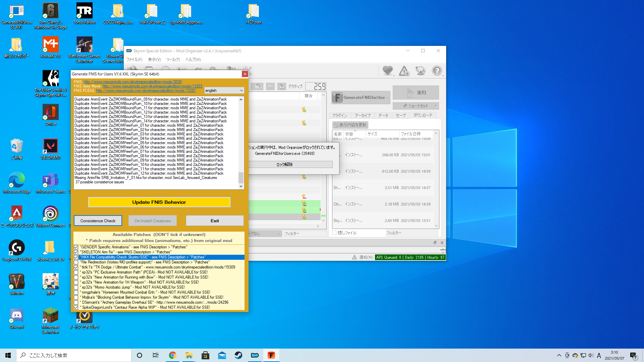
Task: Open the FNIS PCEA2 mods/13281 link
Action: pos(146,90)
